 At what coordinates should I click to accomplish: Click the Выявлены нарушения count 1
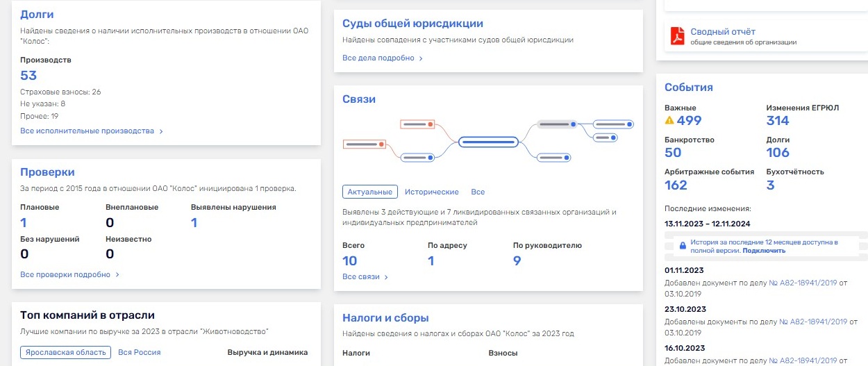(194, 222)
